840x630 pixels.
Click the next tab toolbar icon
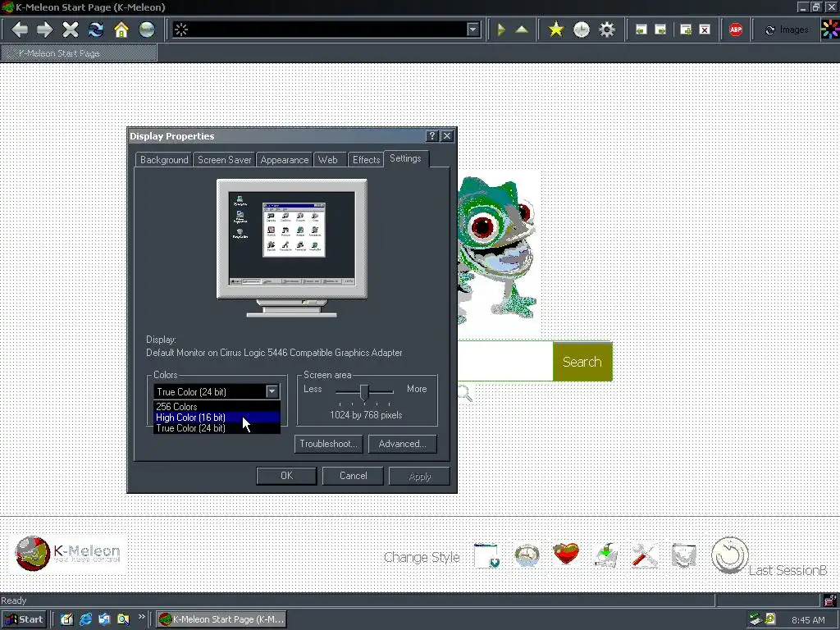click(661, 30)
